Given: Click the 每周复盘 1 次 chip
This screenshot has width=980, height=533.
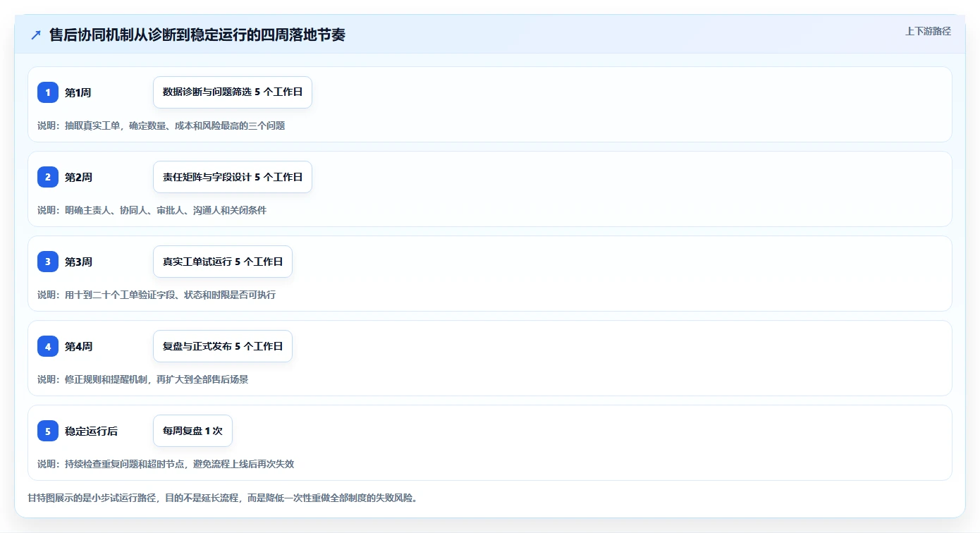Looking at the screenshot, I should [x=192, y=431].
